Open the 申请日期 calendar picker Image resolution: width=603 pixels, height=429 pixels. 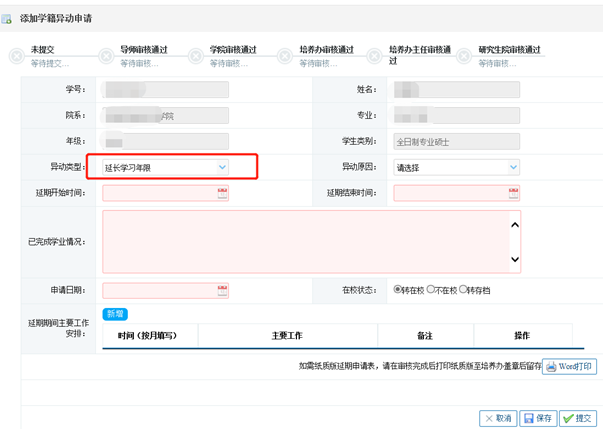222,291
